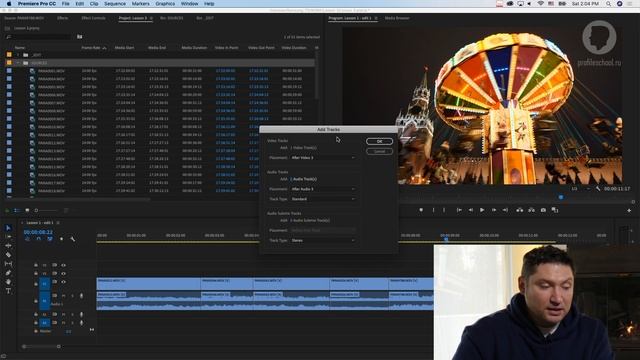Screen dimensions: 640x360
Task: Cancel the Add Tracks dialog
Action: 380,151
